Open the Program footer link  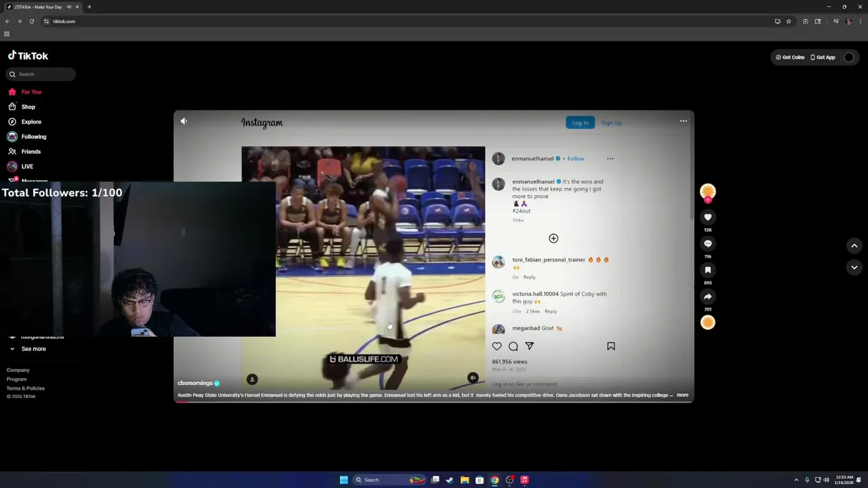tap(17, 379)
